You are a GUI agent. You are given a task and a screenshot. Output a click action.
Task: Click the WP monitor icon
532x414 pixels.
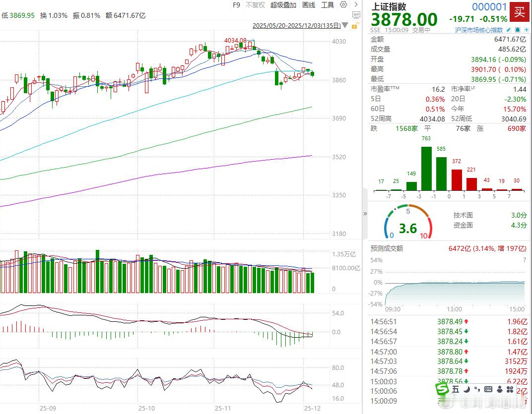coord(356,15)
